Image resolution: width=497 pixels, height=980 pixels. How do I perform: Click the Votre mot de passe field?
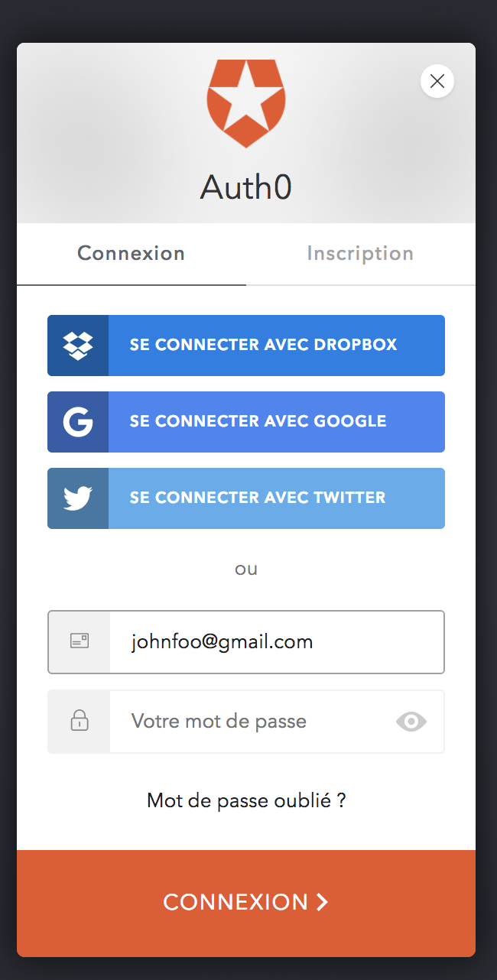(246, 722)
